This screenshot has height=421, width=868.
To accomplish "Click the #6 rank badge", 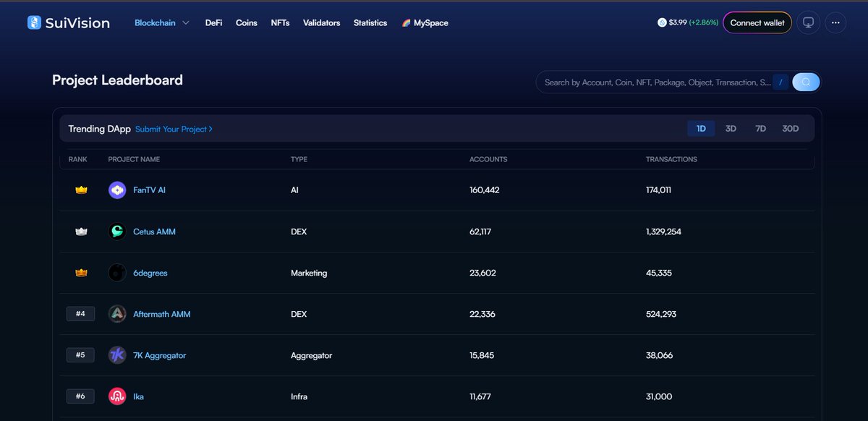I will pyautogui.click(x=80, y=396).
